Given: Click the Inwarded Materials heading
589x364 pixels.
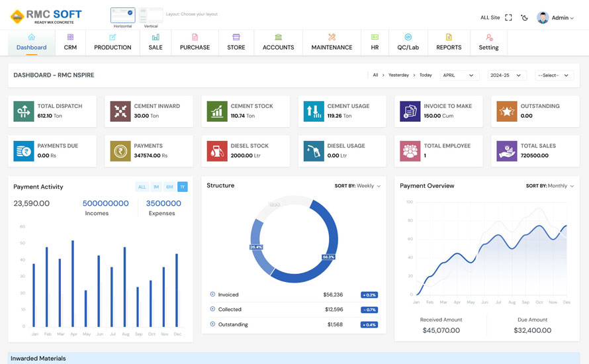Looking at the screenshot, I should (38, 358).
